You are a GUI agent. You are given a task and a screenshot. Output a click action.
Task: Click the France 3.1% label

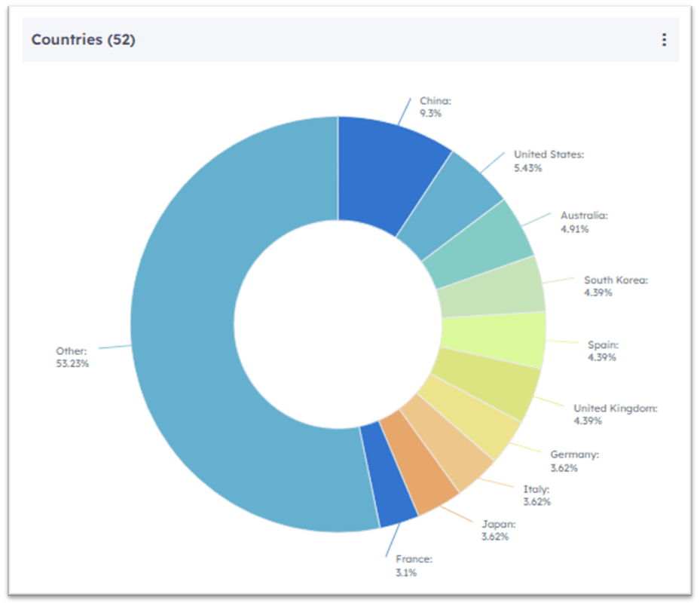[x=414, y=565]
